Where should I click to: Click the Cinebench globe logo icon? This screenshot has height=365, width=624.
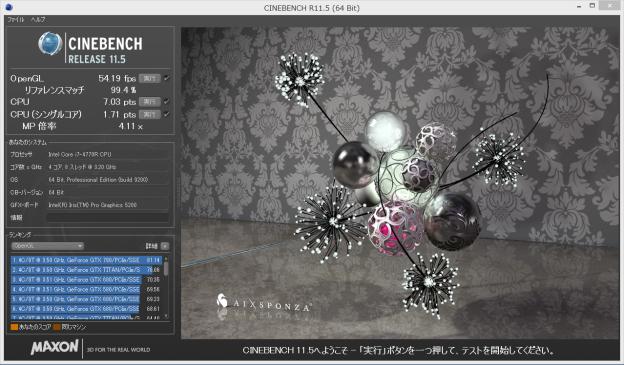50,44
